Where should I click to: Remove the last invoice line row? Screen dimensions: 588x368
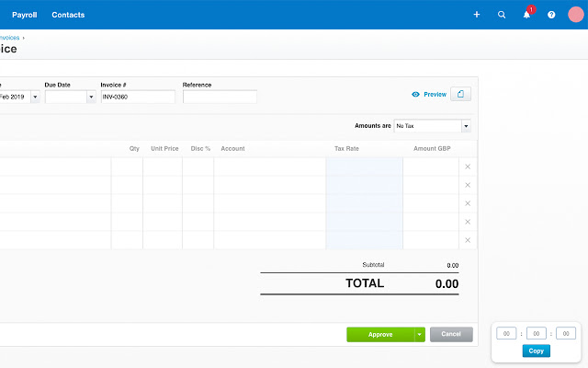point(468,240)
